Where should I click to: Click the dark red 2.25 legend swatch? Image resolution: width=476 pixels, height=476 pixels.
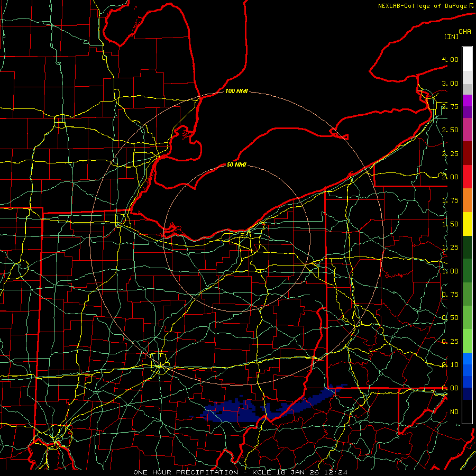(467, 153)
